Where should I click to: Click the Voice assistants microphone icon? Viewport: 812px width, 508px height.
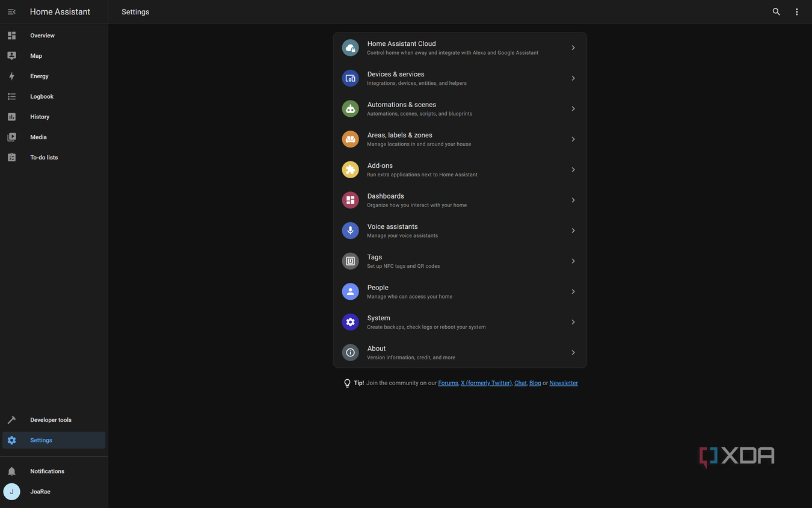pyautogui.click(x=350, y=231)
